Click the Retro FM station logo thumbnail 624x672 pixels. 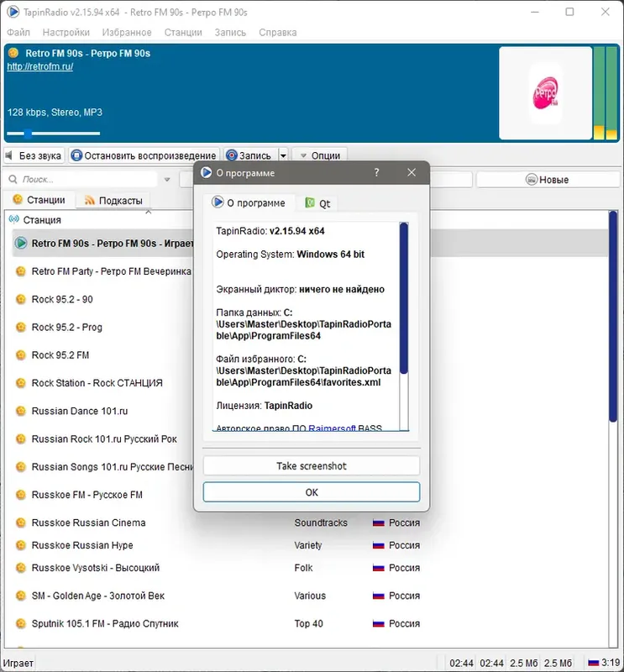point(545,93)
